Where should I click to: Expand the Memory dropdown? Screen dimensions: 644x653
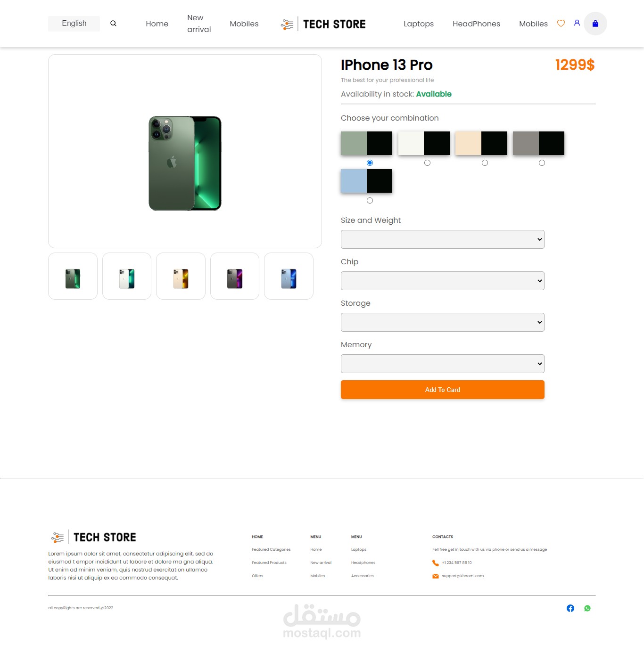(443, 364)
